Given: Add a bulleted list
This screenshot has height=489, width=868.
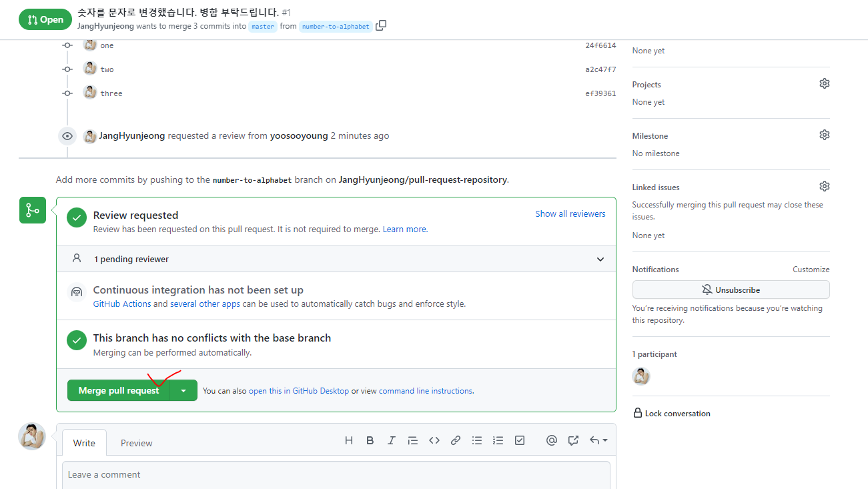Looking at the screenshot, I should pyautogui.click(x=477, y=440).
